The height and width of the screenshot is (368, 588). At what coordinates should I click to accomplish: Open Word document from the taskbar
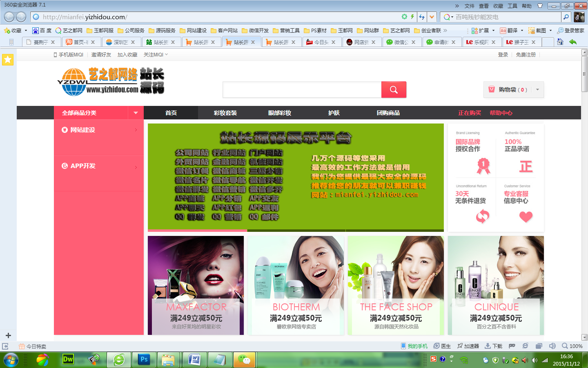[194, 360]
